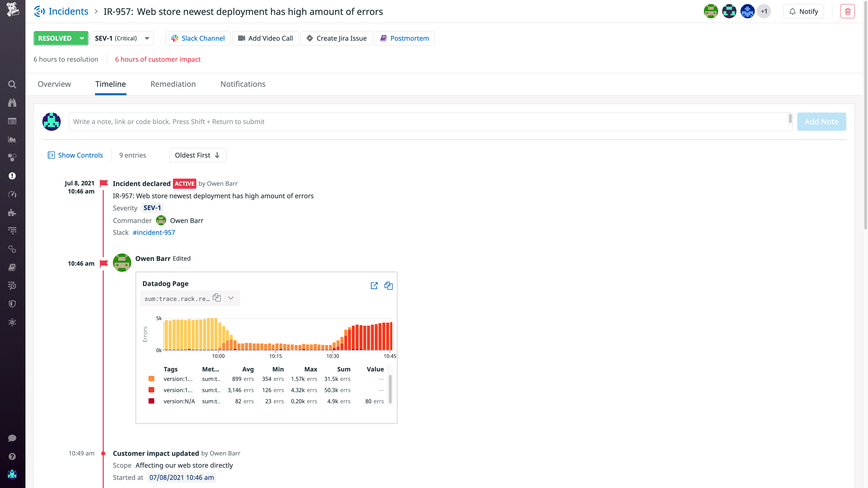Image resolution: width=868 pixels, height=488 pixels.
Task: Click the Create Jira Issue button
Action: pyautogui.click(x=336, y=38)
